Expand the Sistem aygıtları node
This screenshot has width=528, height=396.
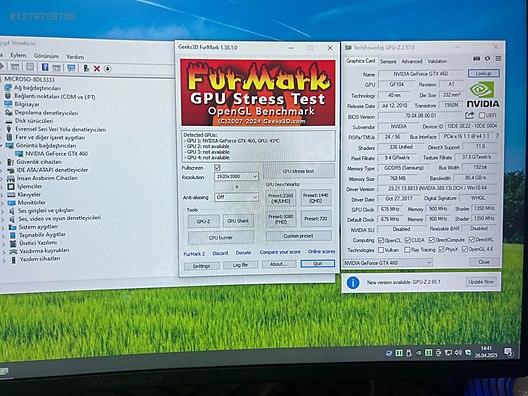(x=3, y=228)
